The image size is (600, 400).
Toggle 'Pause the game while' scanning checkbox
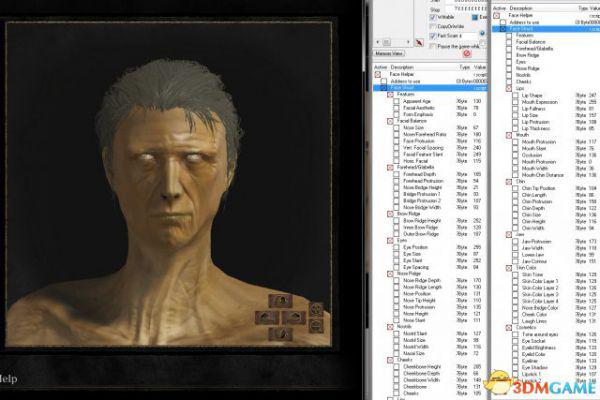click(x=433, y=46)
